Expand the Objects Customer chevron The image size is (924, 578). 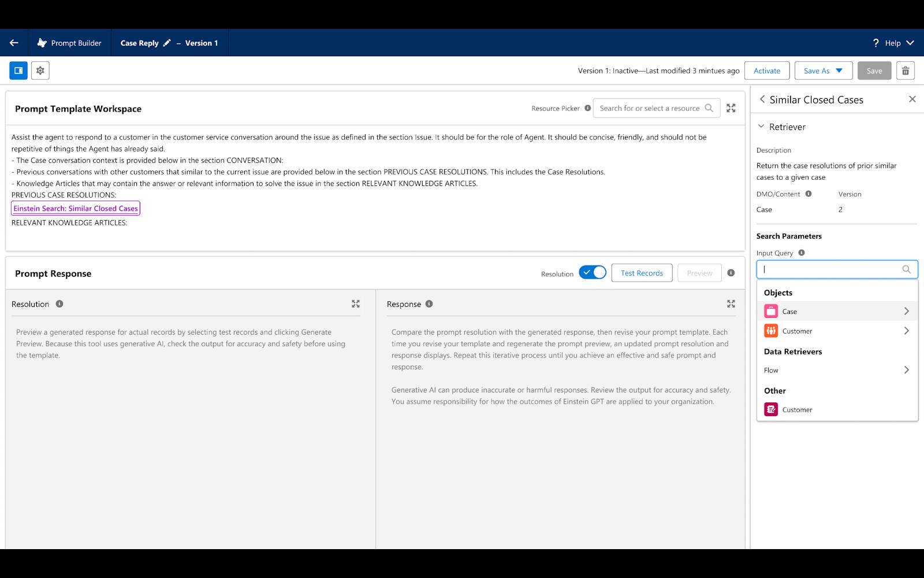[x=907, y=331]
